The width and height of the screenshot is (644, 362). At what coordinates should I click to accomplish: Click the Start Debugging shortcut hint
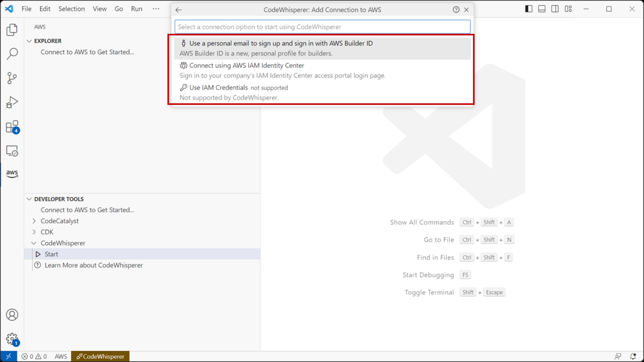[x=436, y=275]
